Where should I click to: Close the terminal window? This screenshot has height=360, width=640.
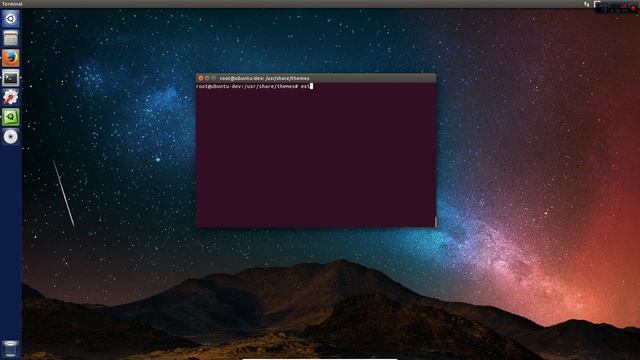click(200, 78)
